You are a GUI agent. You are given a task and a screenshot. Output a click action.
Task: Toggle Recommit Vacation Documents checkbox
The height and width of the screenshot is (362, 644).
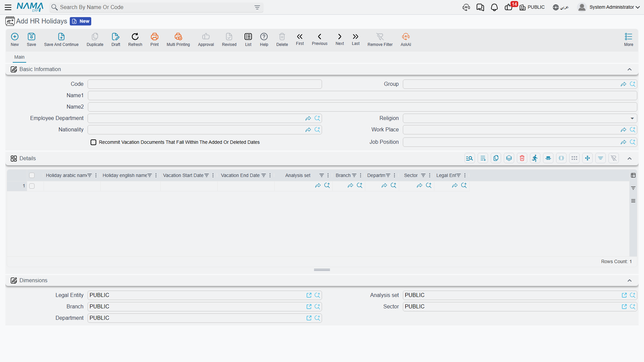[94, 142]
